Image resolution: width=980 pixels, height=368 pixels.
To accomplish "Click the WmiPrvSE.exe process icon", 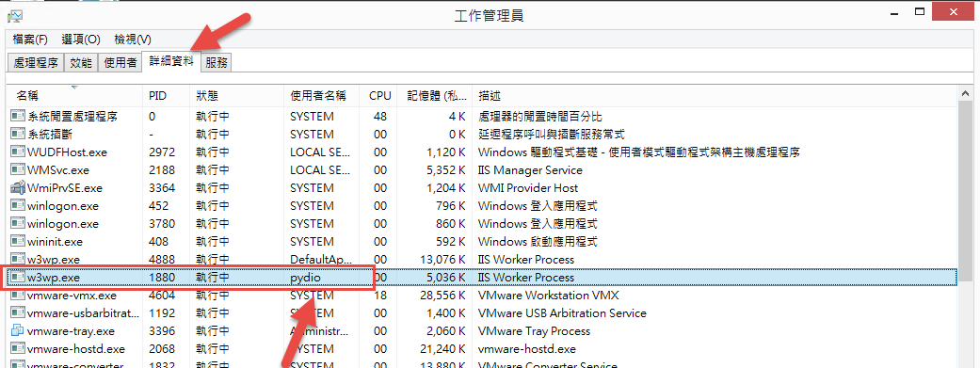I will point(18,187).
